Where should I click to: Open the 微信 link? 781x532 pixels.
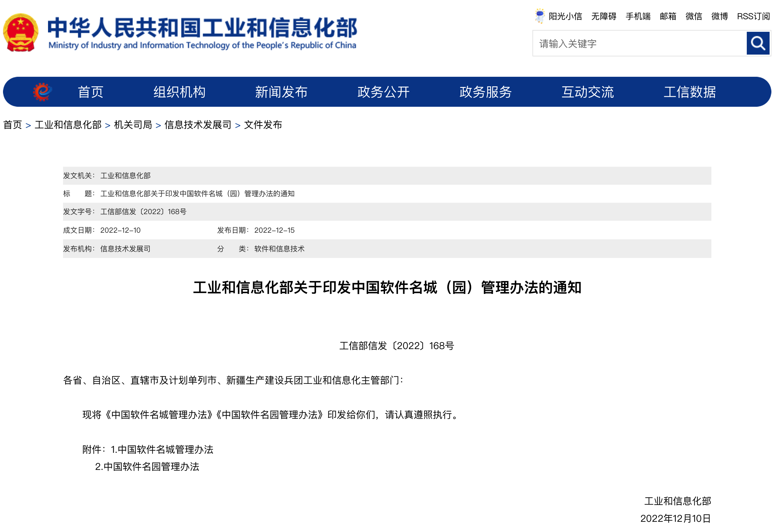pos(694,16)
